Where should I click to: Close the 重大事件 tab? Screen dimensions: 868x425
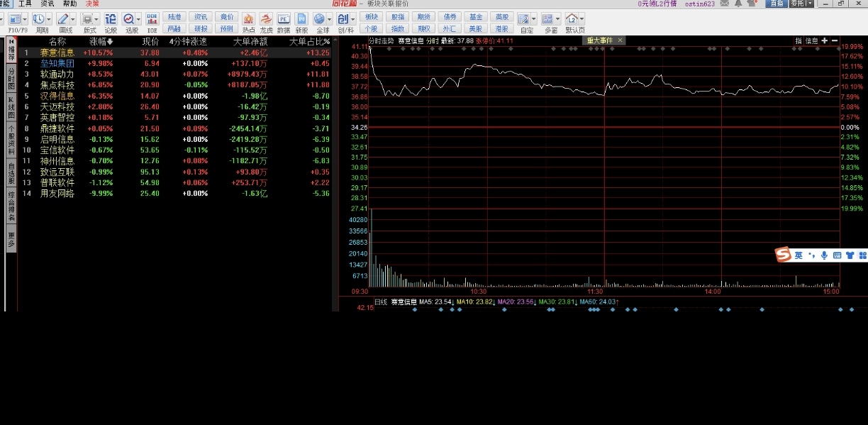pyautogui.click(x=621, y=40)
